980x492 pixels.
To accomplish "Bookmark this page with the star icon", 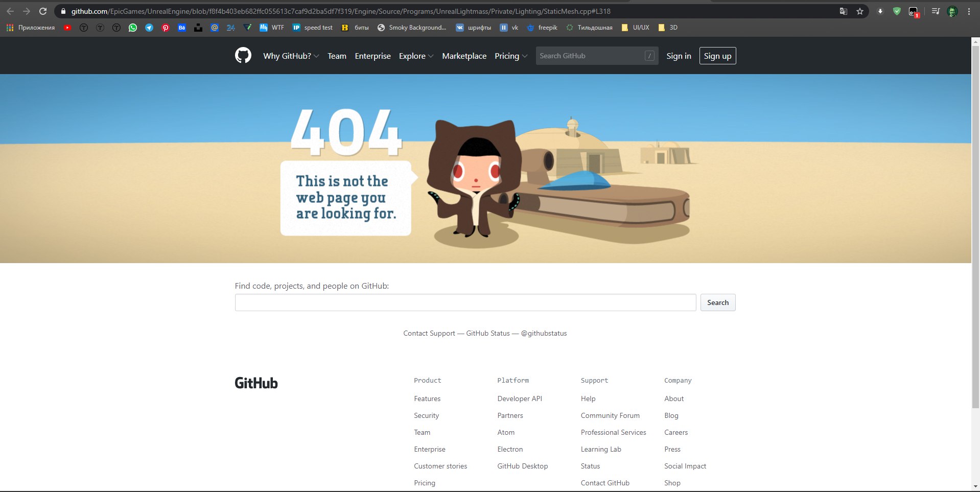I will click(860, 11).
